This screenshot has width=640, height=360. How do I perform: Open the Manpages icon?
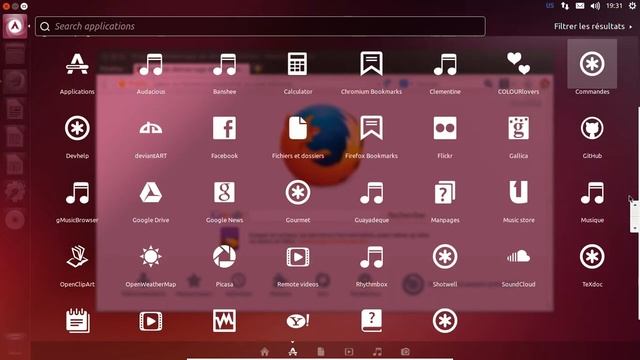tap(445, 192)
